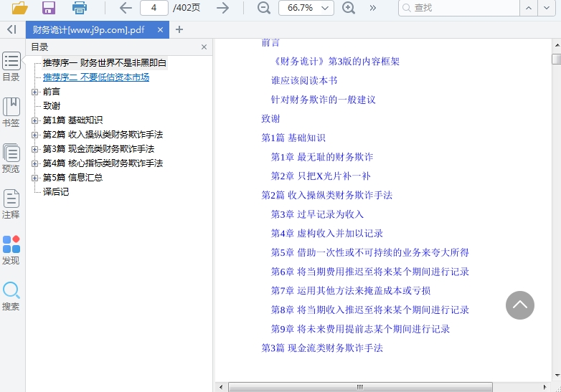Print the document with the printer icon
This screenshot has width=561, height=392.
79,8
